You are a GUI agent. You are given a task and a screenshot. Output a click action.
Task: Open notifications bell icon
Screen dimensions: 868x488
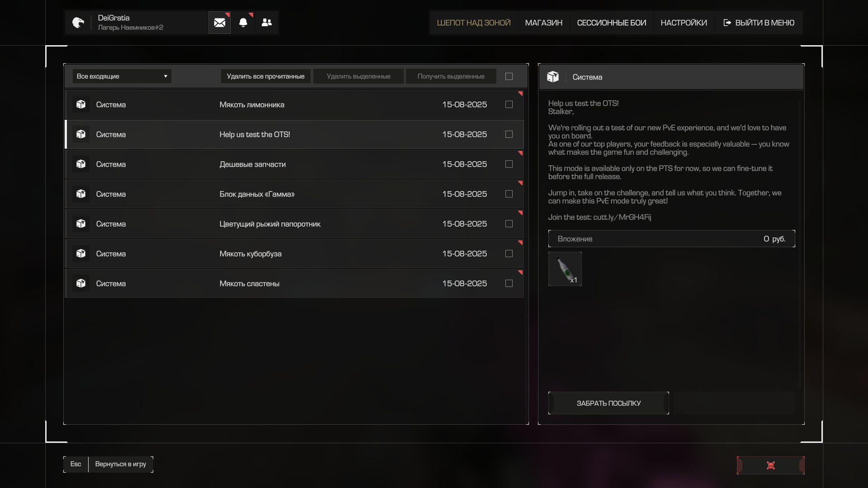click(243, 23)
